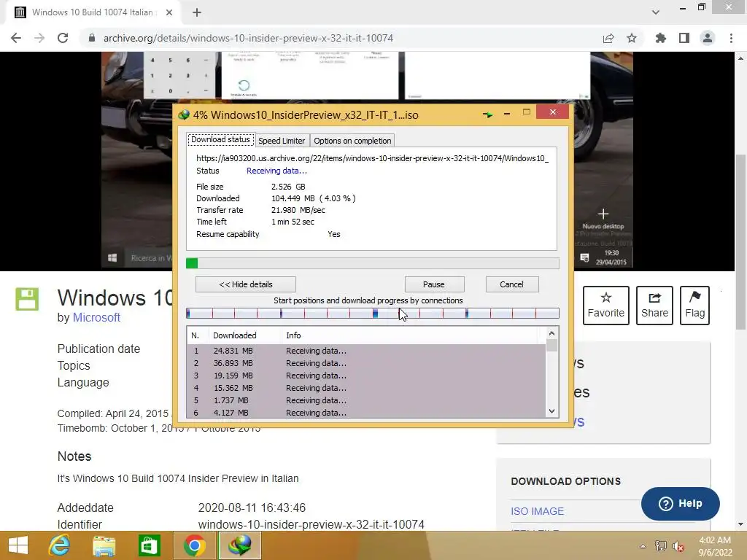This screenshot has width=747, height=560.
Task: Open the share page icon in address bar
Action: click(608, 38)
